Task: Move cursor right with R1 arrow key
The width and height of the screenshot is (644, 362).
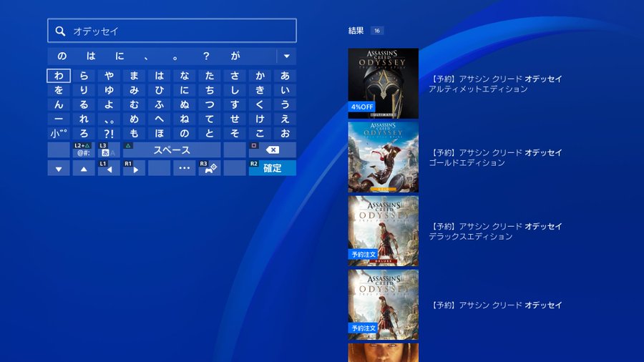Action: pyautogui.click(x=134, y=168)
